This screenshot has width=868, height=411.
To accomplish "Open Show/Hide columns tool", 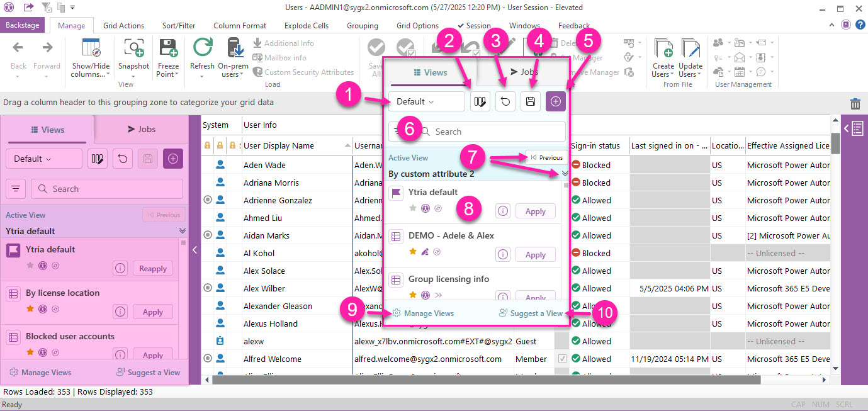I will point(90,49).
